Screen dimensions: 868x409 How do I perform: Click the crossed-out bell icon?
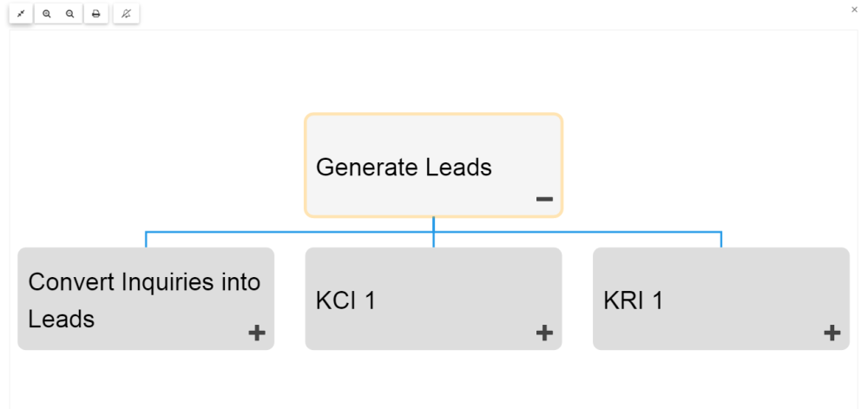(x=126, y=14)
